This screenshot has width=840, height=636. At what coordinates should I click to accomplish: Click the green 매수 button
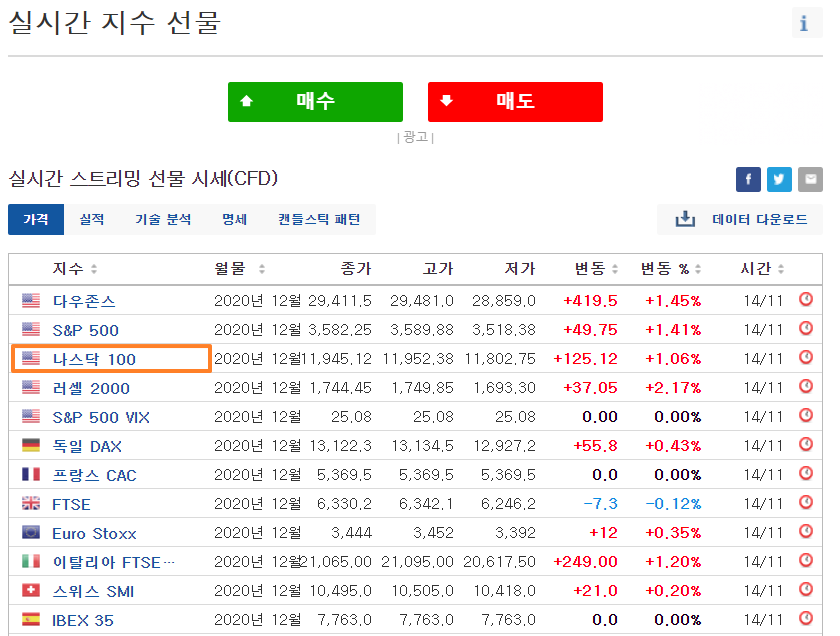(315, 102)
